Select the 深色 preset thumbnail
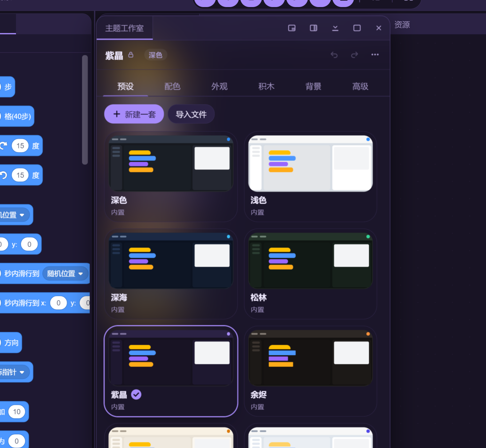 point(171,163)
